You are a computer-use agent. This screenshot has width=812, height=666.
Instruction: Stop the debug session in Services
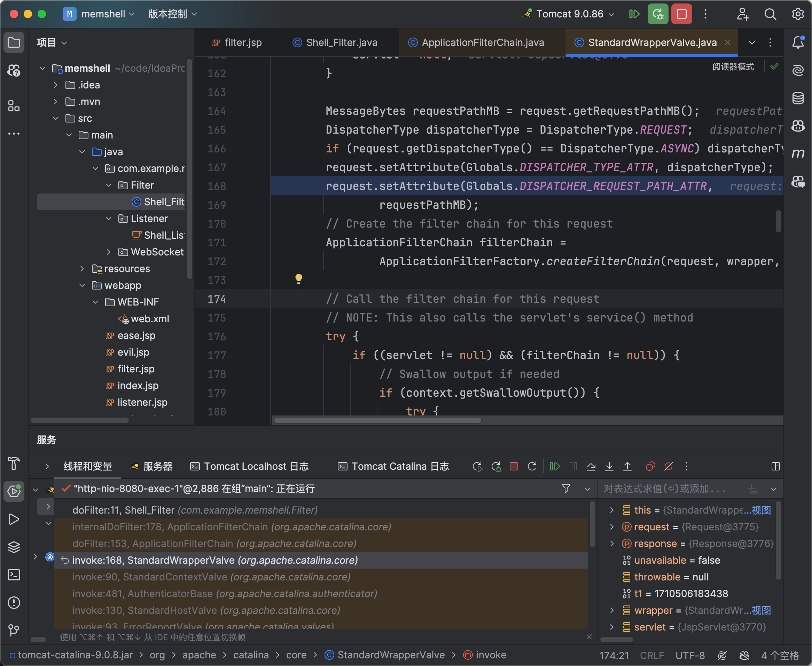coord(514,466)
